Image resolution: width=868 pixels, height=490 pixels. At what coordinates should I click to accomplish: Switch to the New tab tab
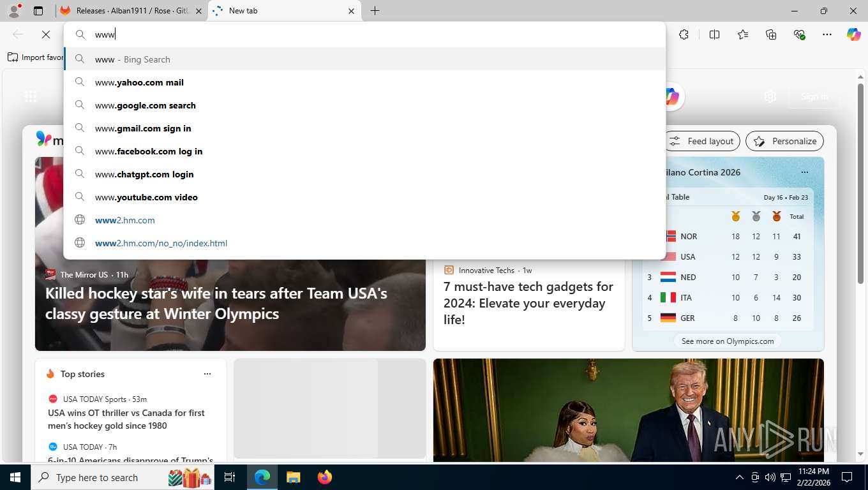[285, 11]
